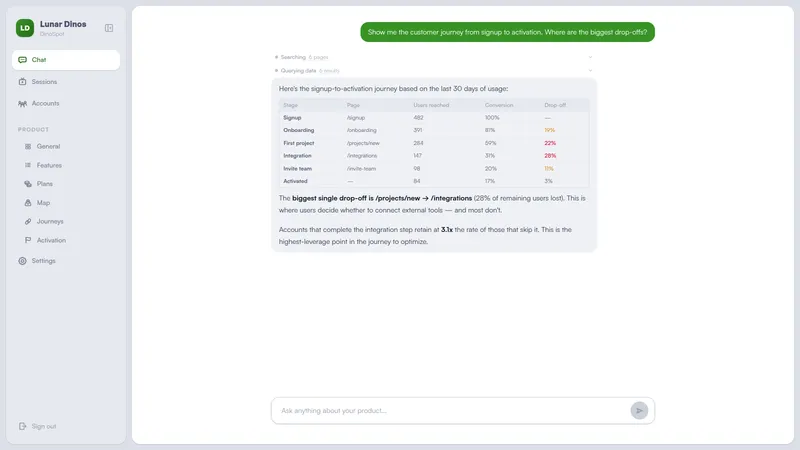Viewport: 800px width, 450px height.
Task: Click the bold 3.1x retention figure
Action: 447,230
